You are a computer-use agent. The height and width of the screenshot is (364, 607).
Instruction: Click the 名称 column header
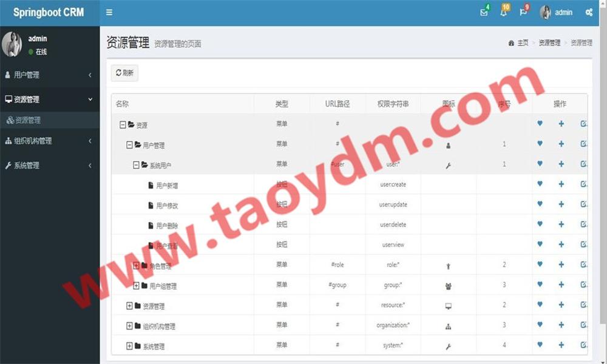[x=122, y=104]
